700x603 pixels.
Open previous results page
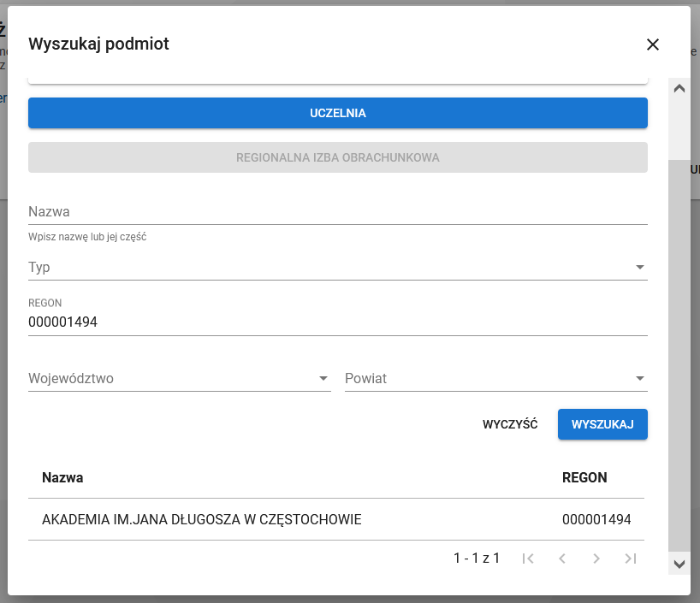pos(562,559)
